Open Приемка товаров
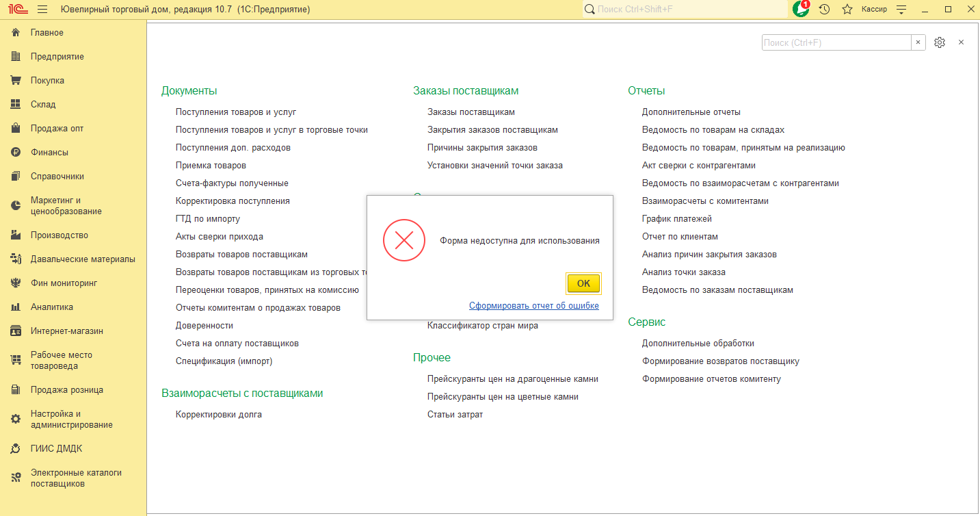 [211, 166]
